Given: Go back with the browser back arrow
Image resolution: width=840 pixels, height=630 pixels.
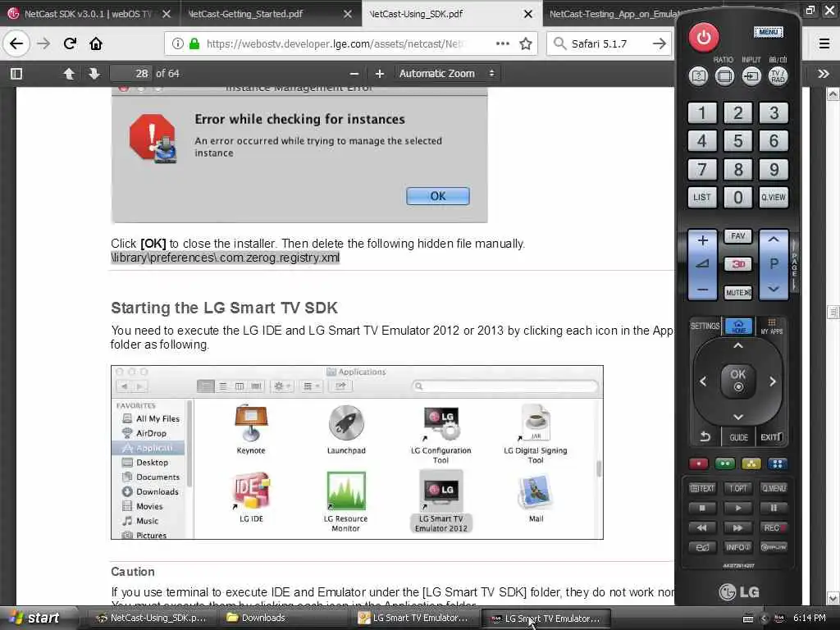Looking at the screenshot, I should click(16, 44).
